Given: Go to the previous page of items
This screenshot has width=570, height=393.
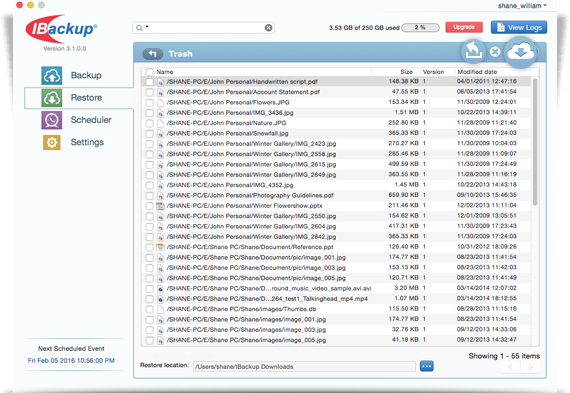Looking at the screenshot, I should pyautogui.click(x=511, y=367).
